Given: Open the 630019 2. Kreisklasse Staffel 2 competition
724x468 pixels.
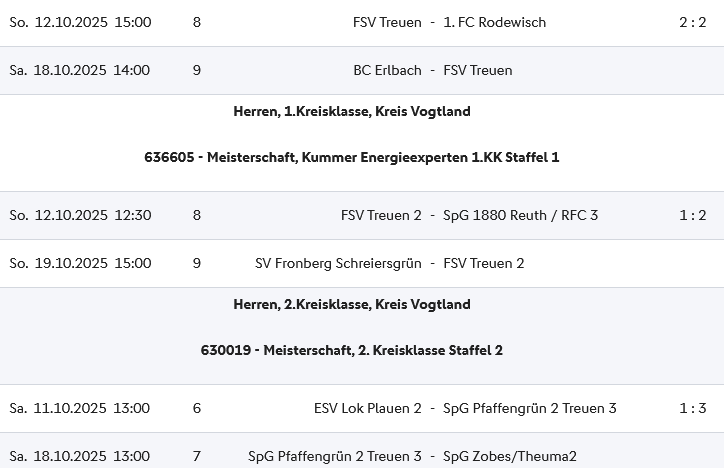Looking at the screenshot, I should coord(352,350).
